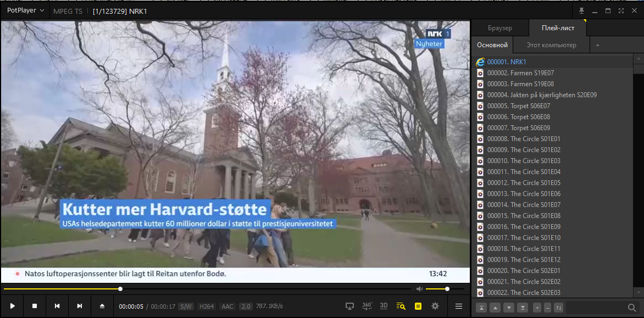Pin the window on top with the pin icon
The image size is (644, 318).
click(x=581, y=10)
